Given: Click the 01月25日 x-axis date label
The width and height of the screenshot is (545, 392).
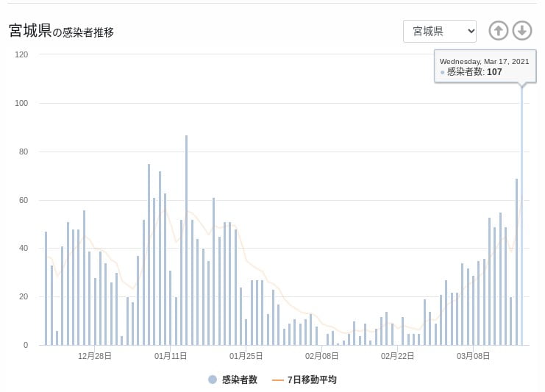Looking at the screenshot, I should [246, 356].
